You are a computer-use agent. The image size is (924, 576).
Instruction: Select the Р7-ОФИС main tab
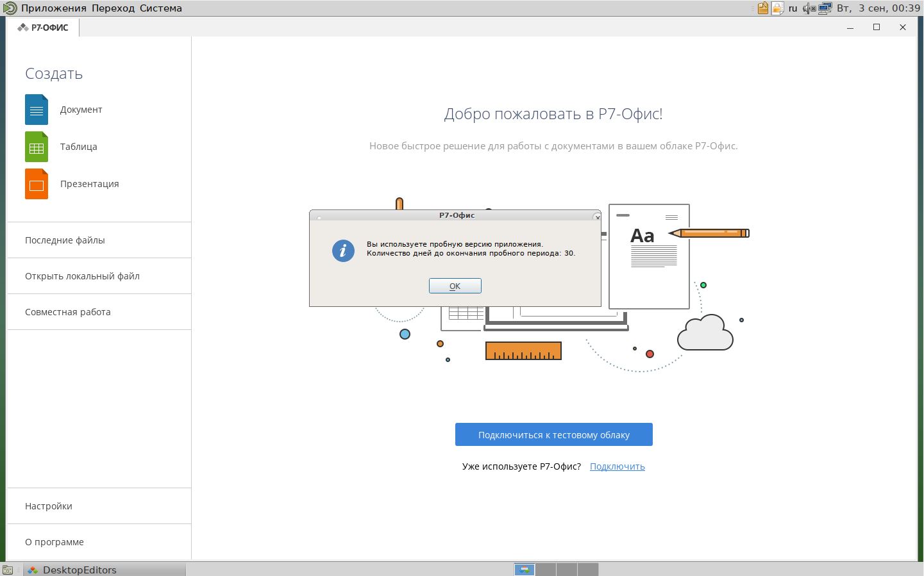coord(43,28)
